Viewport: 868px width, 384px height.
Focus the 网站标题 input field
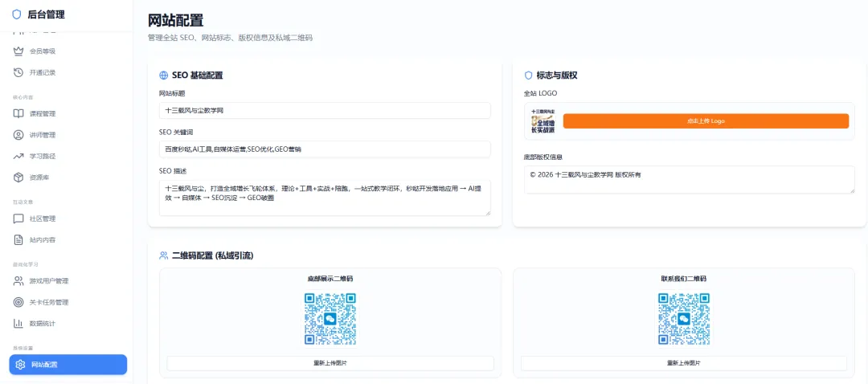[325, 111]
